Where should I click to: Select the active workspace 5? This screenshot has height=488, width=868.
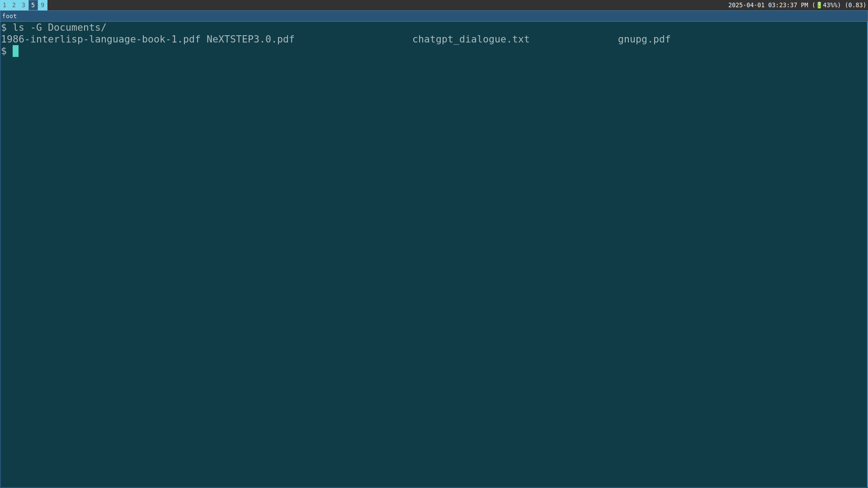[x=33, y=5]
